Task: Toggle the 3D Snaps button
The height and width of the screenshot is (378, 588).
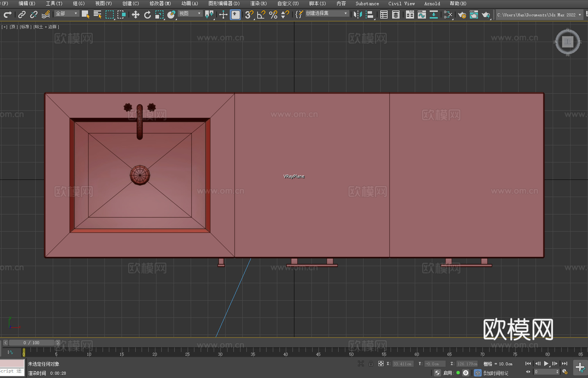Action: pos(249,14)
